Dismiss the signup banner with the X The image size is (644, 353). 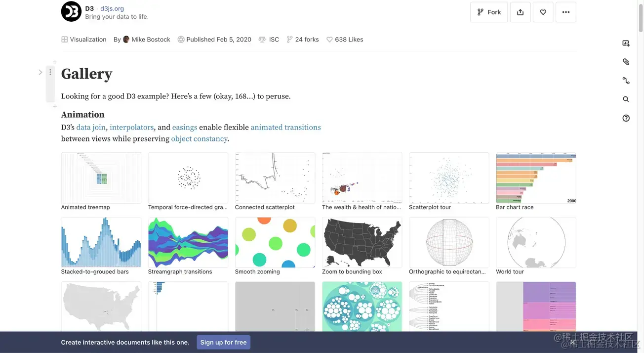(572, 342)
